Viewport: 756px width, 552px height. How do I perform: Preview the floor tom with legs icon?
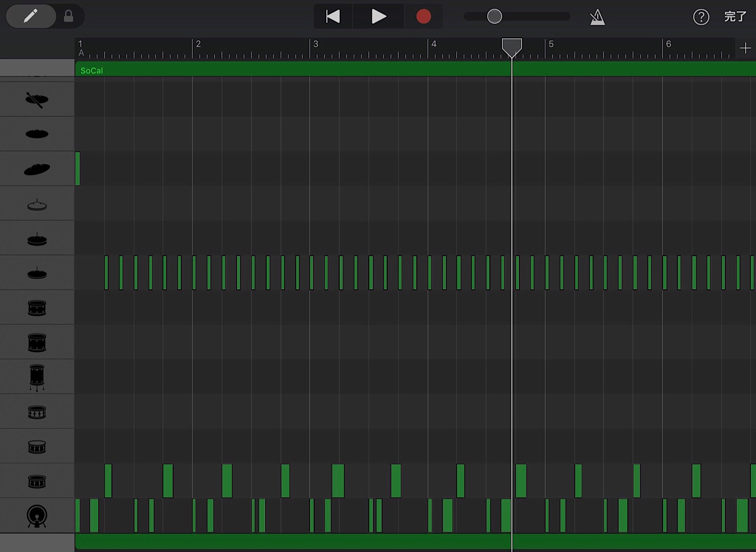click(37, 377)
